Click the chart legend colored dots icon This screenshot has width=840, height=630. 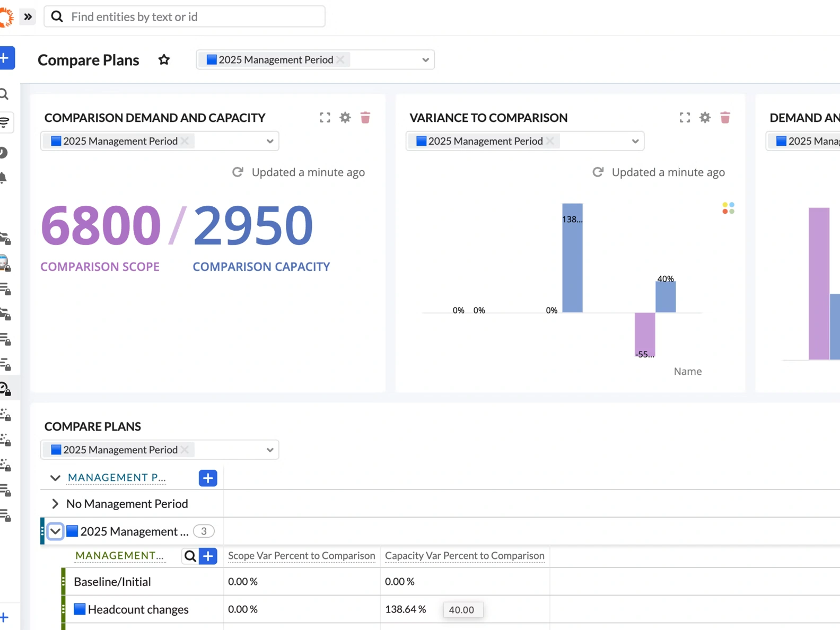(x=728, y=208)
